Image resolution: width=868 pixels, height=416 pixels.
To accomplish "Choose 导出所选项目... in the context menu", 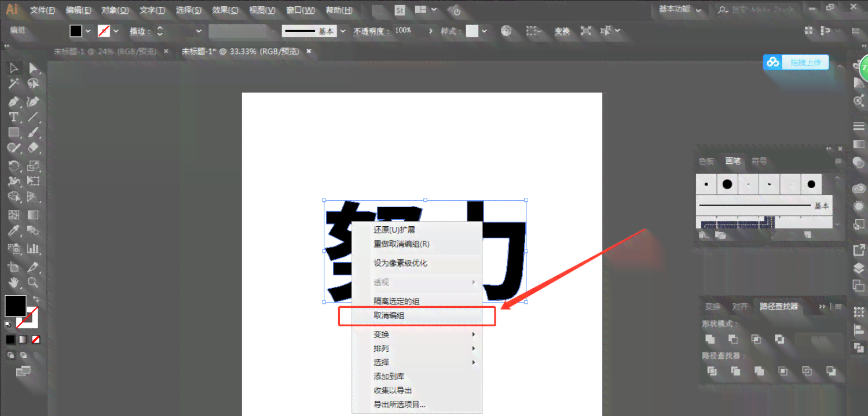I will (x=417, y=404).
